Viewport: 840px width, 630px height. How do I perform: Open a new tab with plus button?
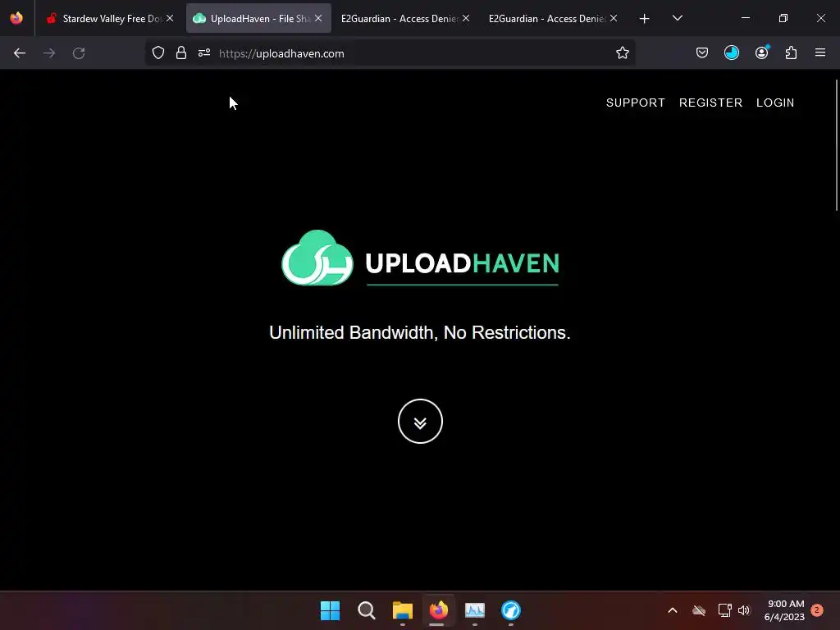click(645, 18)
